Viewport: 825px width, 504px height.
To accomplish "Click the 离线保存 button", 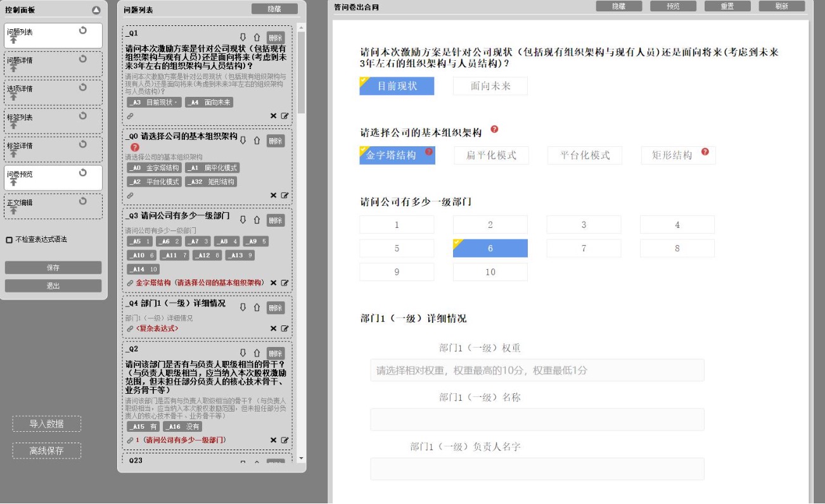I will 47,451.
